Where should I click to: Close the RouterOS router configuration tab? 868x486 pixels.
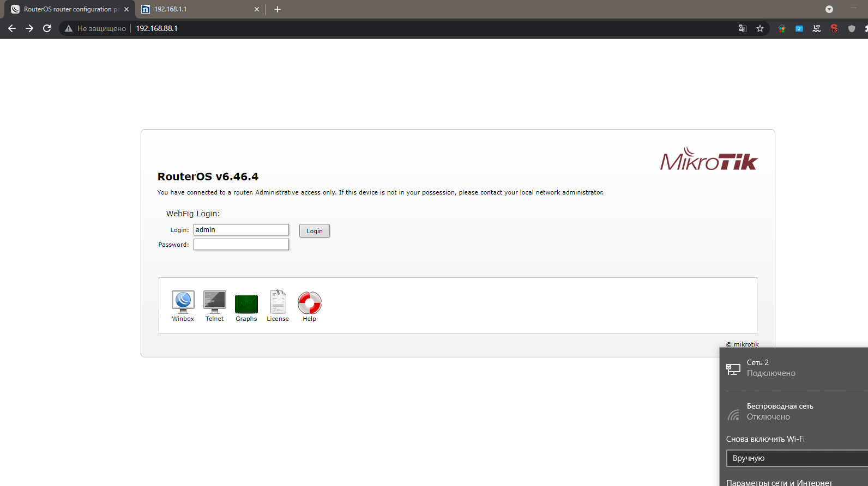pos(126,9)
